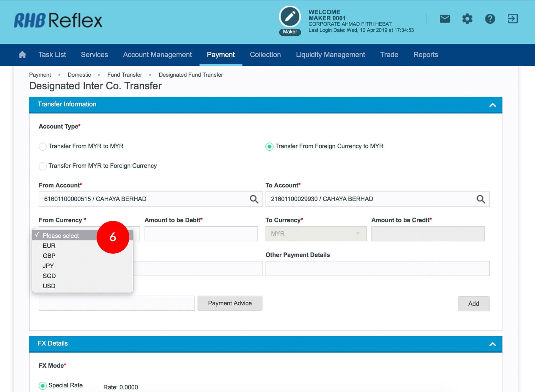This screenshot has height=392, width=535.
Task: Select Transfer From MYR to Foreign Currency
Action: click(43, 166)
